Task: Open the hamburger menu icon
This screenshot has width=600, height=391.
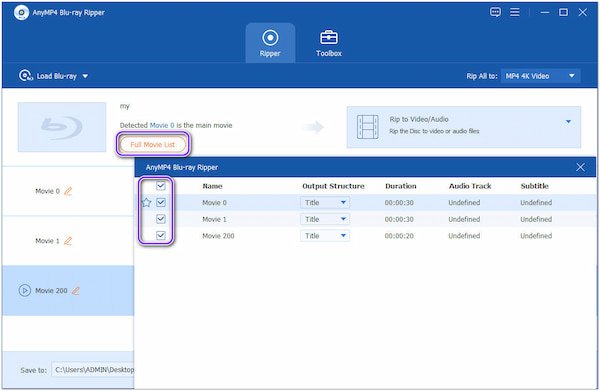Action: pyautogui.click(x=515, y=12)
